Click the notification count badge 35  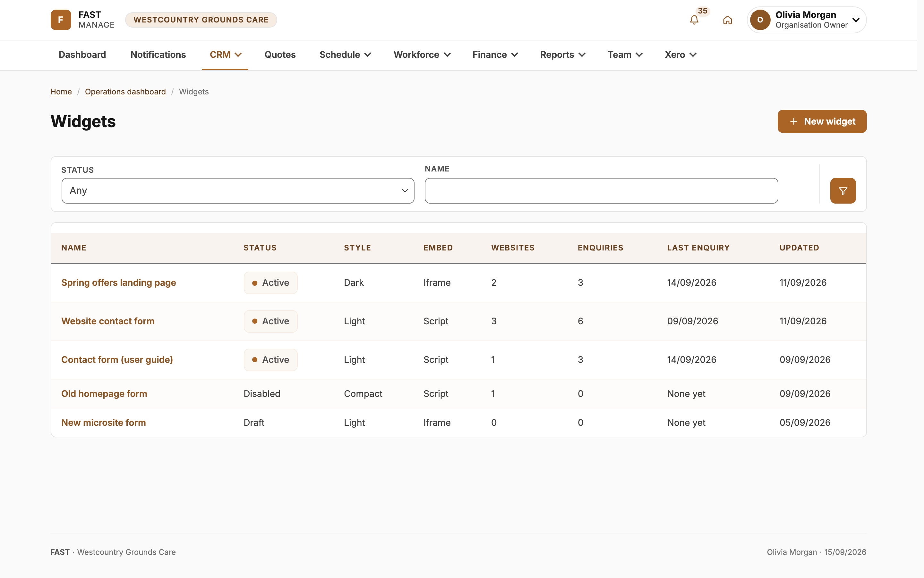pyautogui.click(x=702, y=11)
